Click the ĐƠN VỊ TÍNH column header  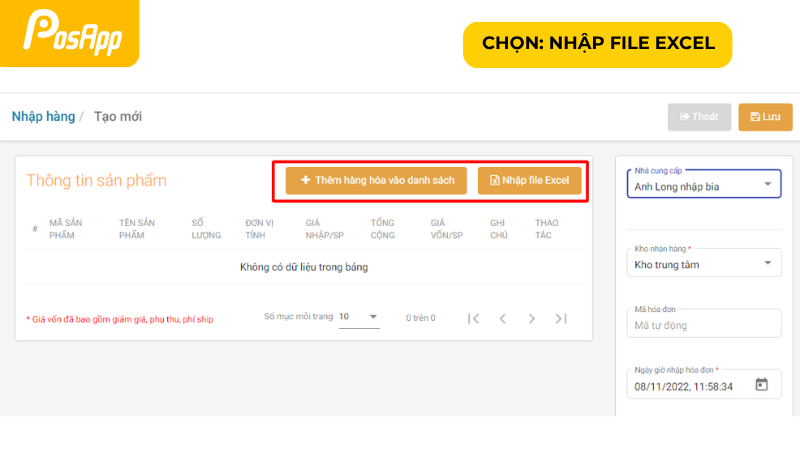click(x=259, y=229)
